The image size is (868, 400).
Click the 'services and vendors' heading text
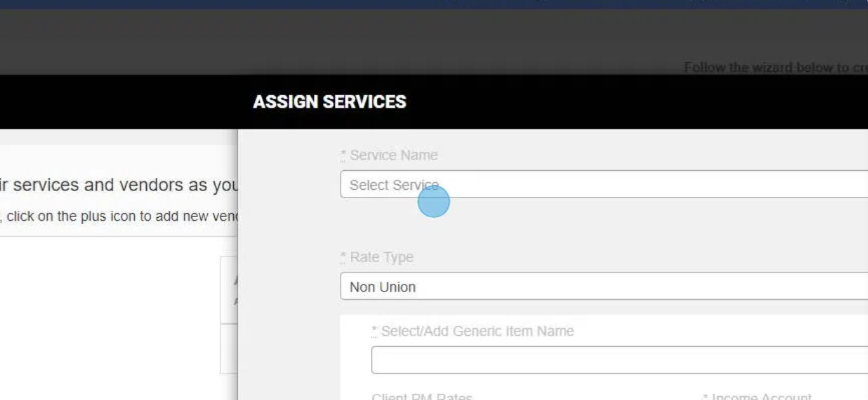[x=121, y=185]
